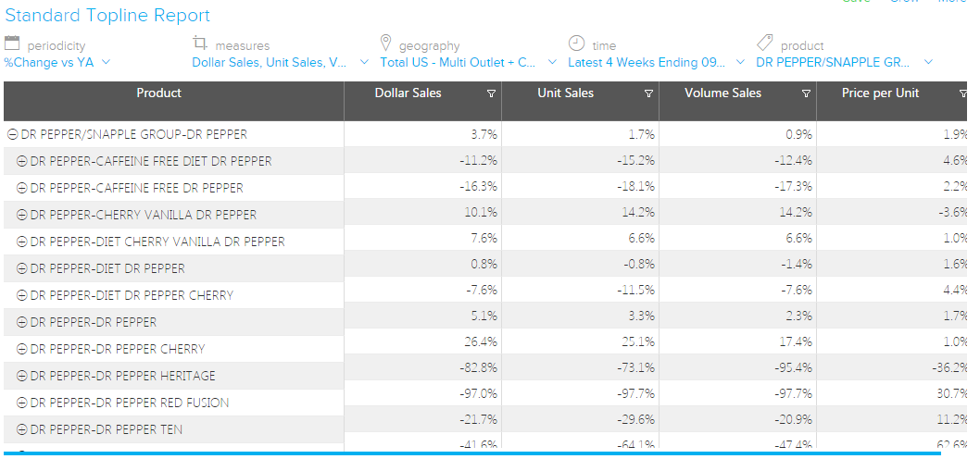Open the Unit Sales column filter
The image size is (980, 459).
[648, 93]
